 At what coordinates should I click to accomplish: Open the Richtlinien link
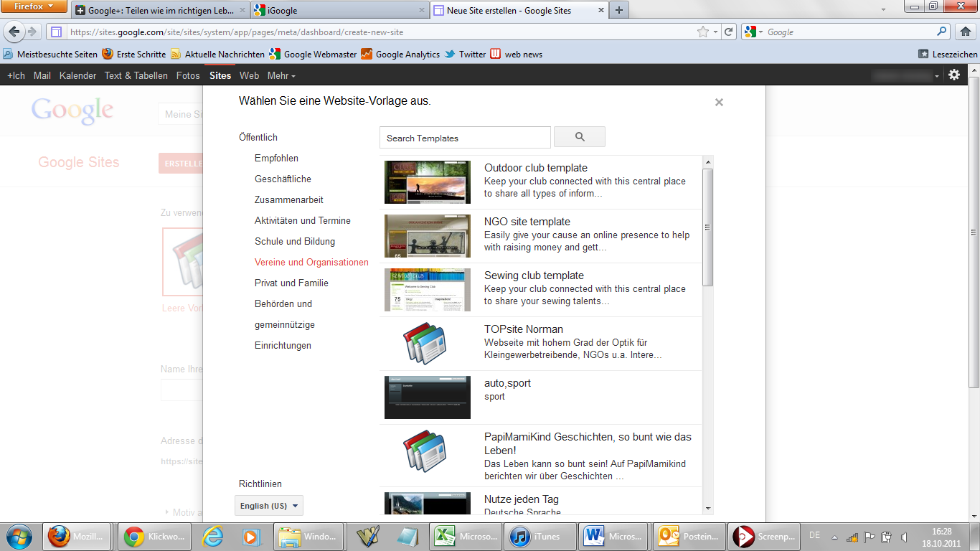(x=260, y=484)
